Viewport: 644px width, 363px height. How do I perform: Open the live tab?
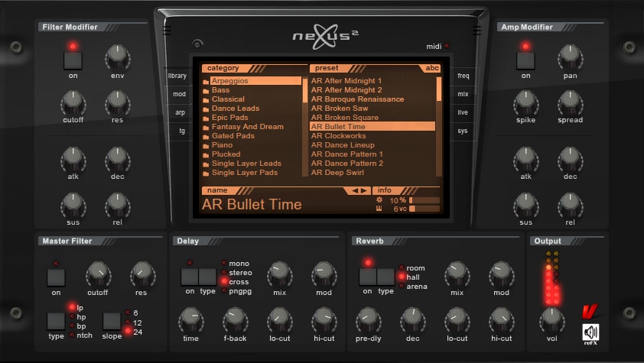coord(463,112)
